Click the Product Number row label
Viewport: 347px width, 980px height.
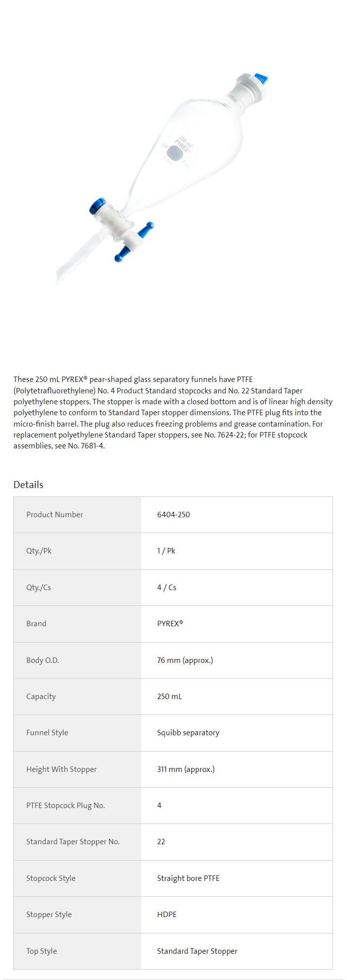pyautogui.click(x=55, y=514)
